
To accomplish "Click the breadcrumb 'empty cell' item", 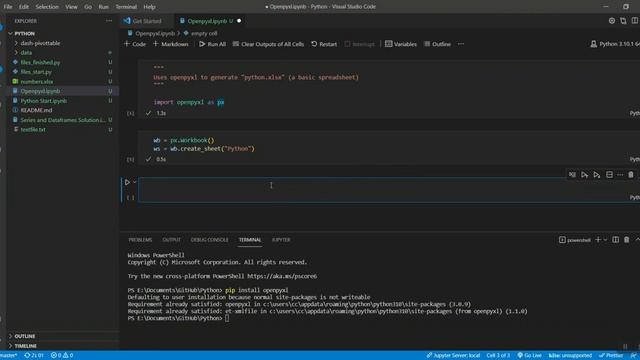I will [x=204, y=33].
